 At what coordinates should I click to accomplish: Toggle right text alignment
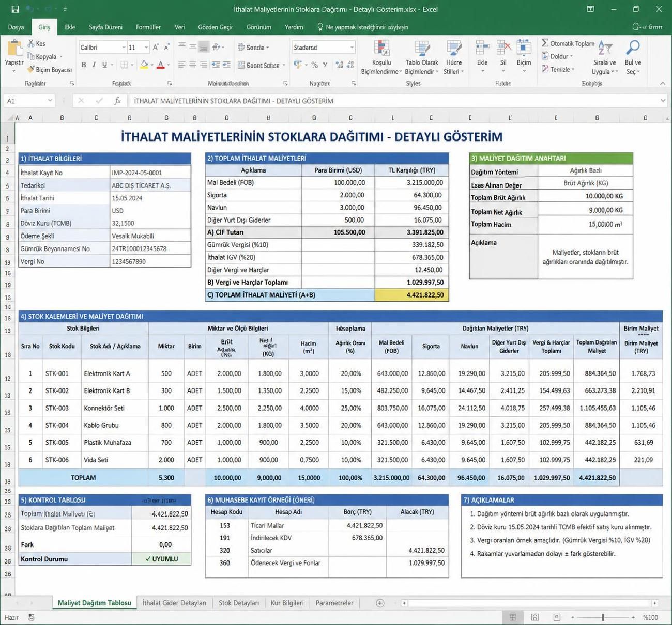pos(204,65)
